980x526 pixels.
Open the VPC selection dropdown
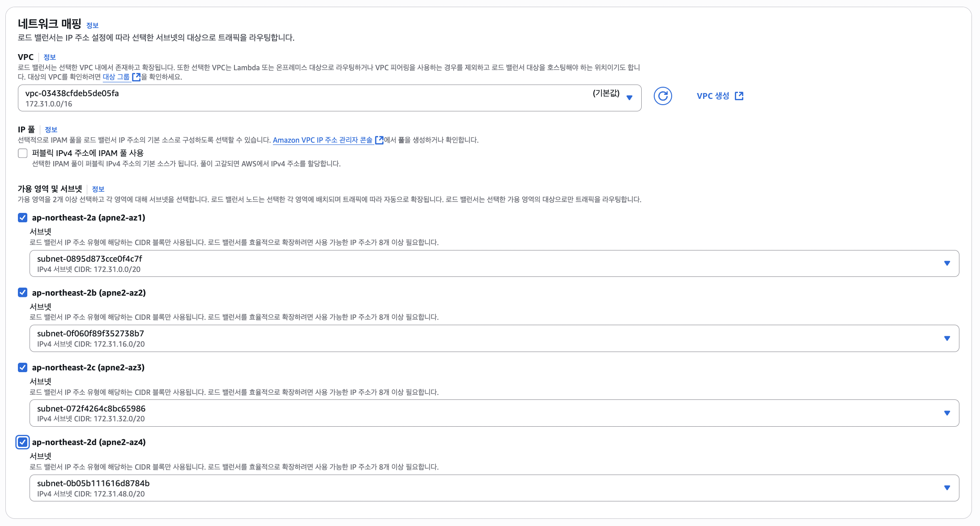(x=629, y=98)
